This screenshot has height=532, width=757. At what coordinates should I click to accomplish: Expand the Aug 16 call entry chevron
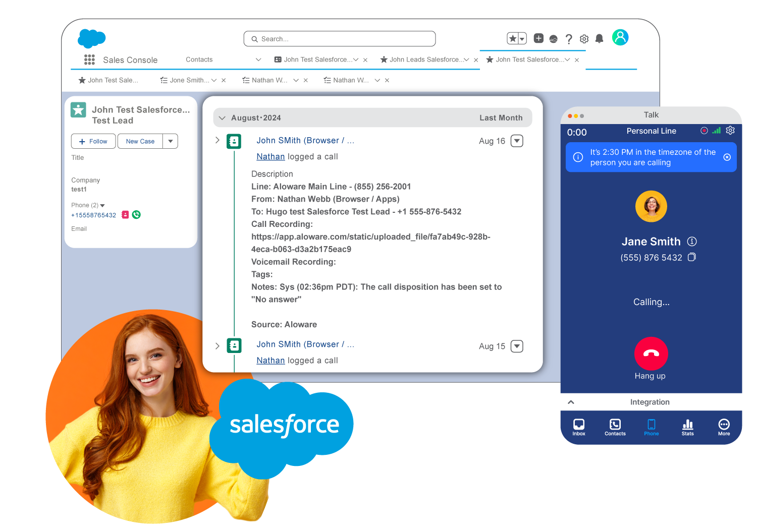coord(218,140)
